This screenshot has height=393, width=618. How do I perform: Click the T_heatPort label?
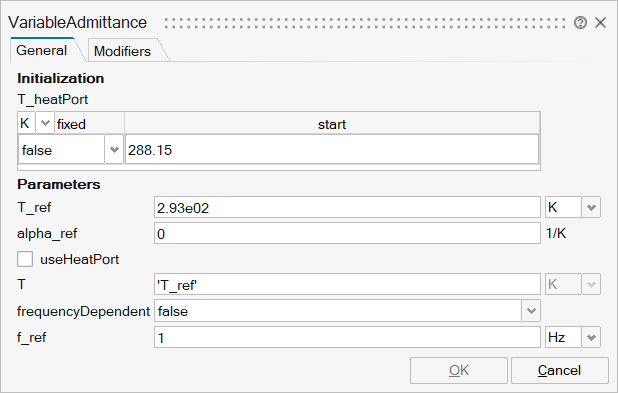[x=52, y=99]
